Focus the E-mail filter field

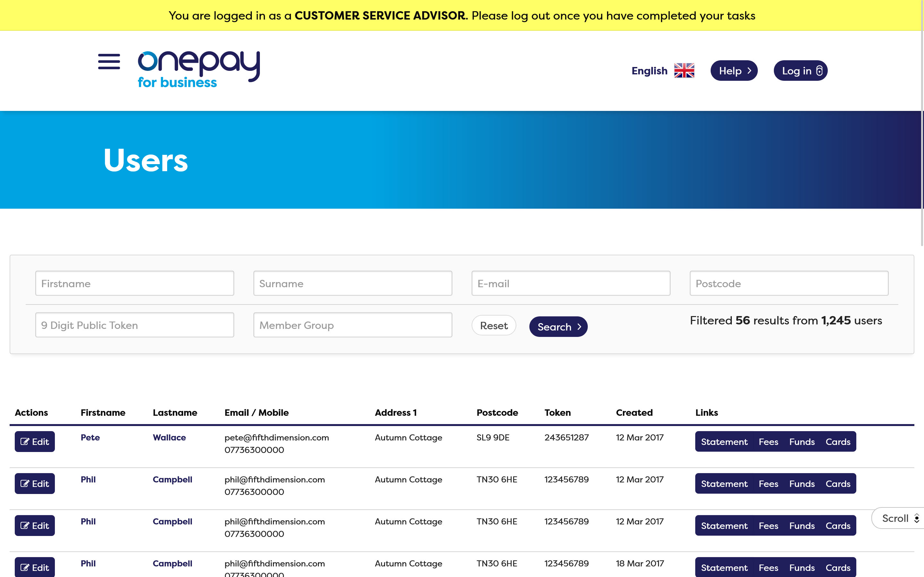coord(570,284)
